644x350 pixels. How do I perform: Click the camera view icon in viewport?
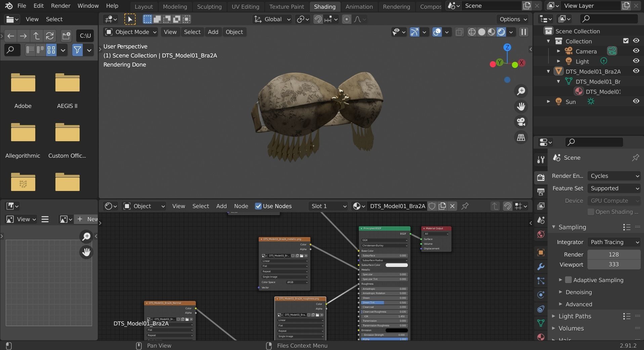[x=521, y=122]
